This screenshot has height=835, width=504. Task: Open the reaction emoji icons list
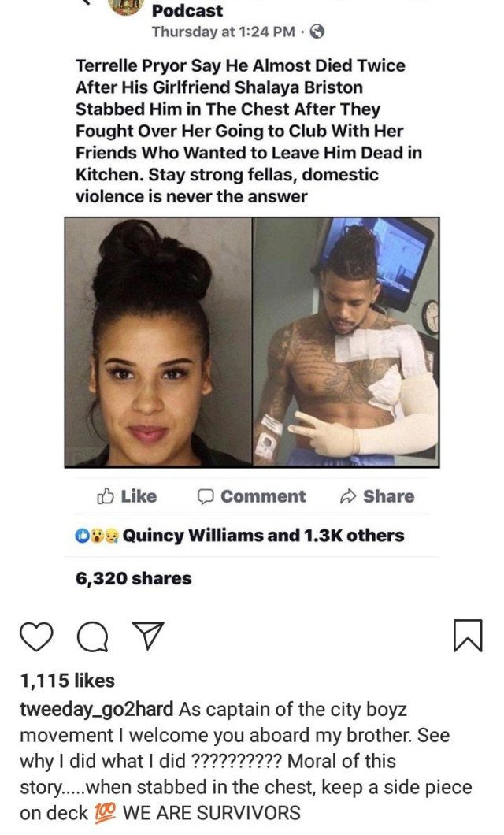(98, 535)
